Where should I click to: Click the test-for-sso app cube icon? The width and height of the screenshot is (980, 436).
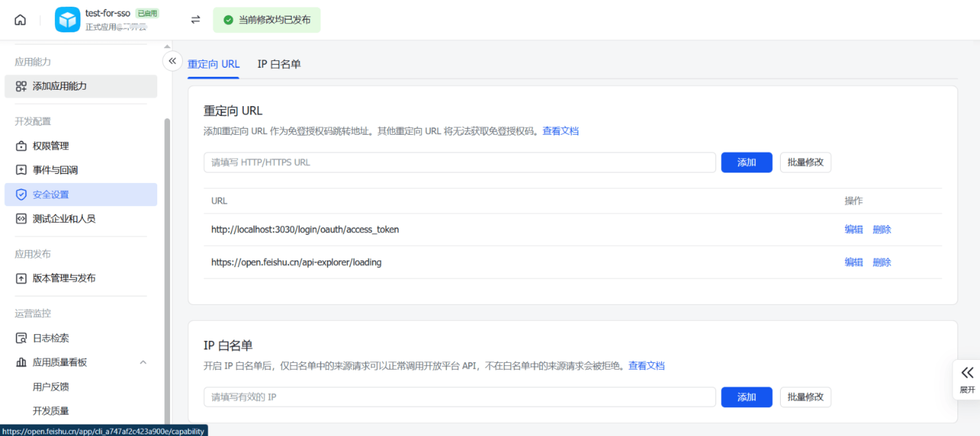tap(68, 20)
